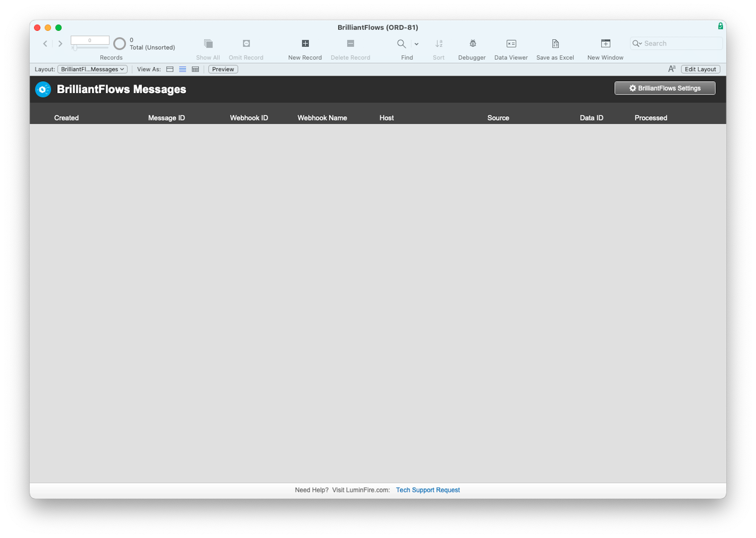The image size is (756, 538).
Task: Click the Total (Unsorted) record count text
Action: [x=152, y=48]
